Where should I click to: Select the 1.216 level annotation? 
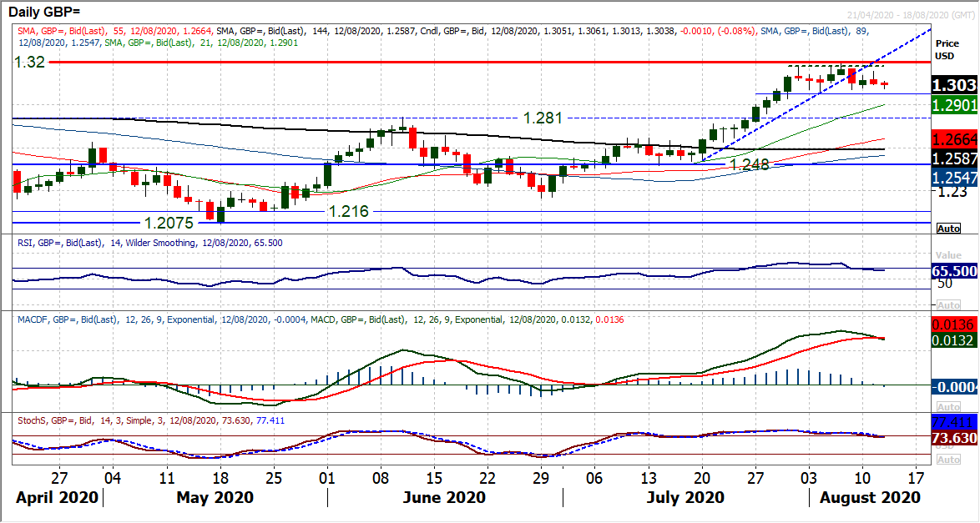pos(350,211)
